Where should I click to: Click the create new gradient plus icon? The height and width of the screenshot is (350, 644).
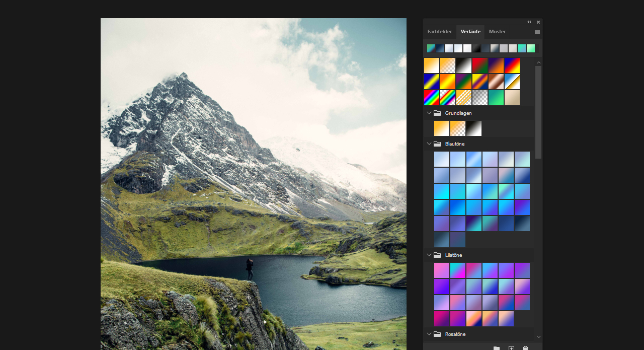pos(511,347)
